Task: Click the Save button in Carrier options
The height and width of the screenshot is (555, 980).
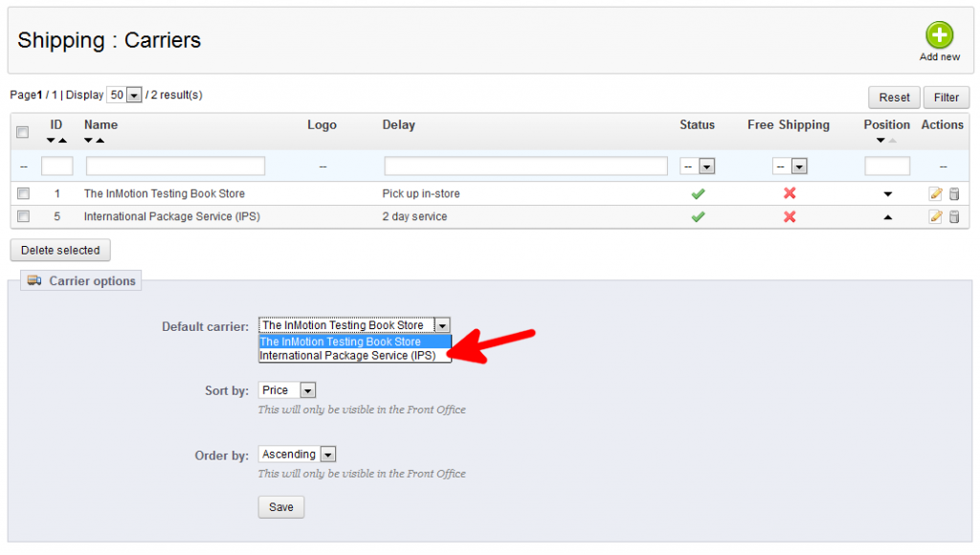Action: coord(280,507)
